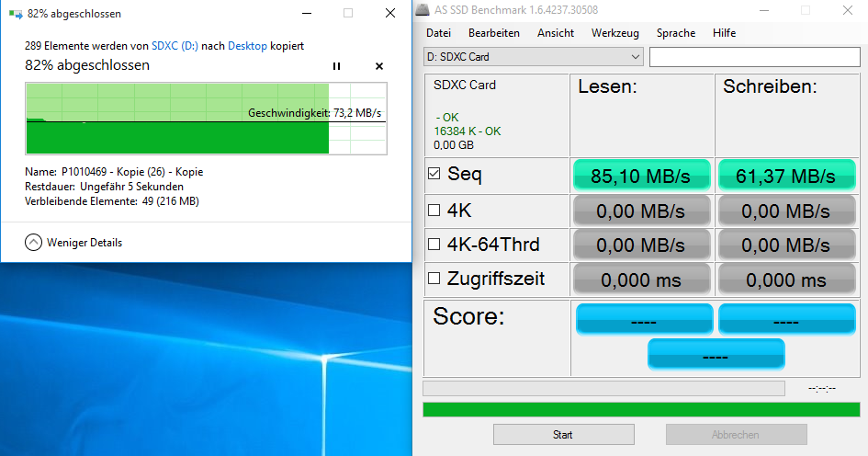Click the empty text field beside drive selector
This screenshot has height=456, width=868.
coord(754,57)
